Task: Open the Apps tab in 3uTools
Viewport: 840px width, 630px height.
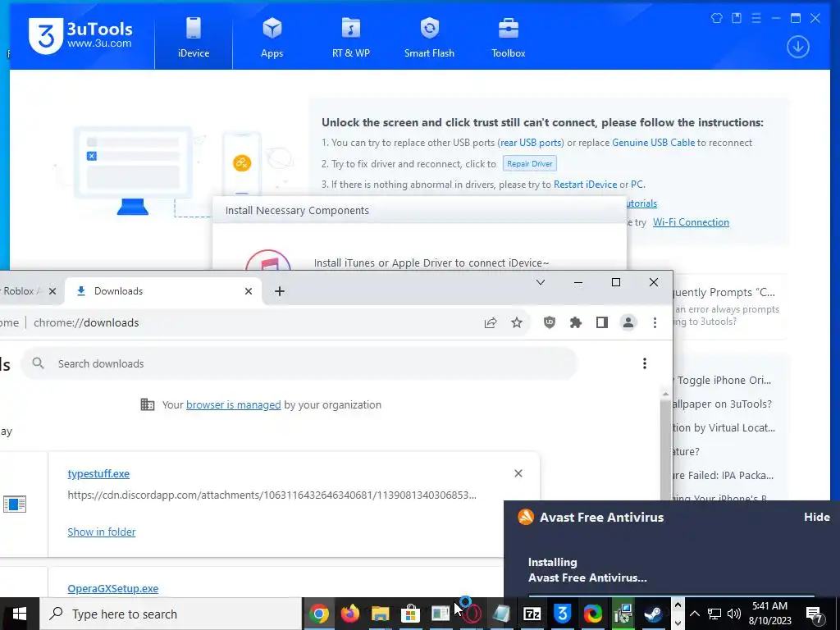Action: click(272, 38)
